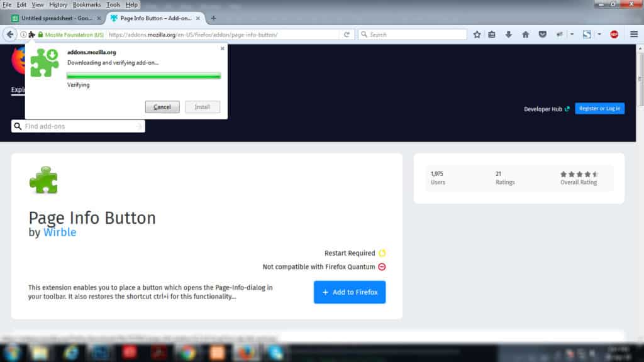Click the browser Search box
This screenshot has width=644, height=362.
[x=413, y=35]
